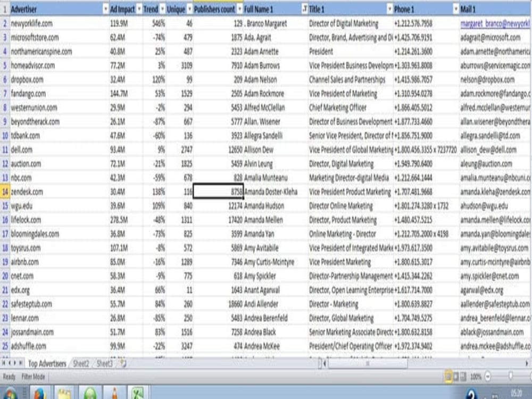This screenshot has height=399, width=532.
Task: Select the aleung@auction.com mail cell
Action: coord(495,163)
